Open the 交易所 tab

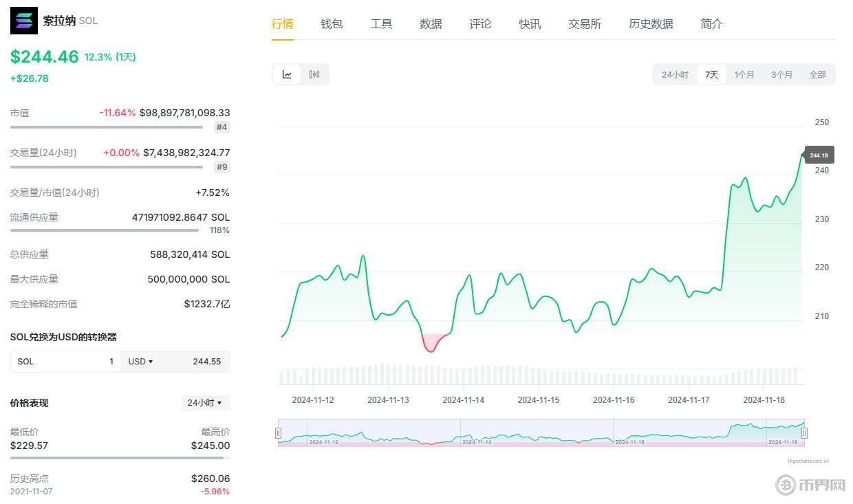point(585,24)
